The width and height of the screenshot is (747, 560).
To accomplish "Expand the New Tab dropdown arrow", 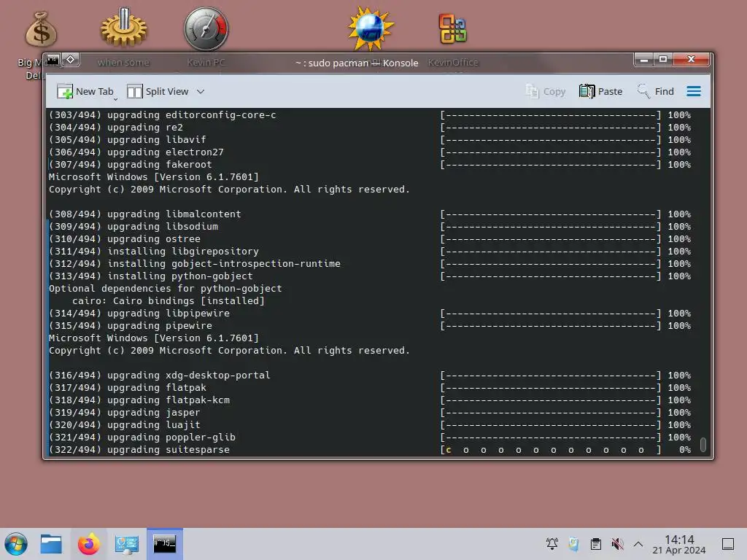I will tap(116, 98).
